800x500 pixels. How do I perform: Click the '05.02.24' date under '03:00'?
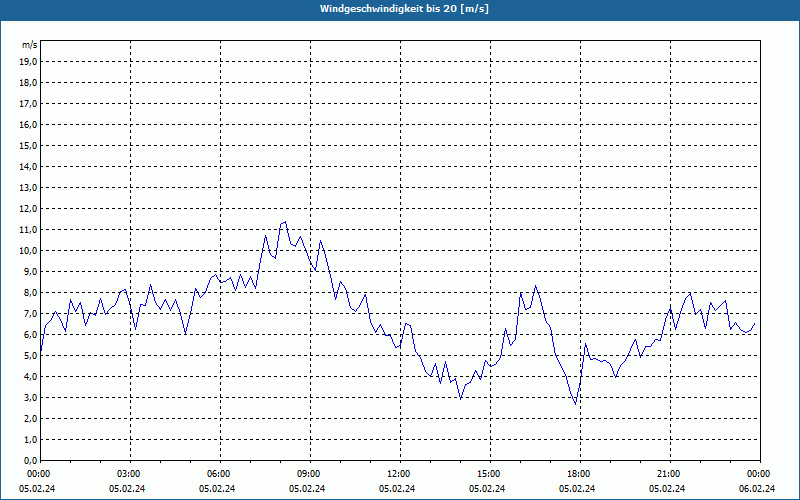(x=127, y=488)
